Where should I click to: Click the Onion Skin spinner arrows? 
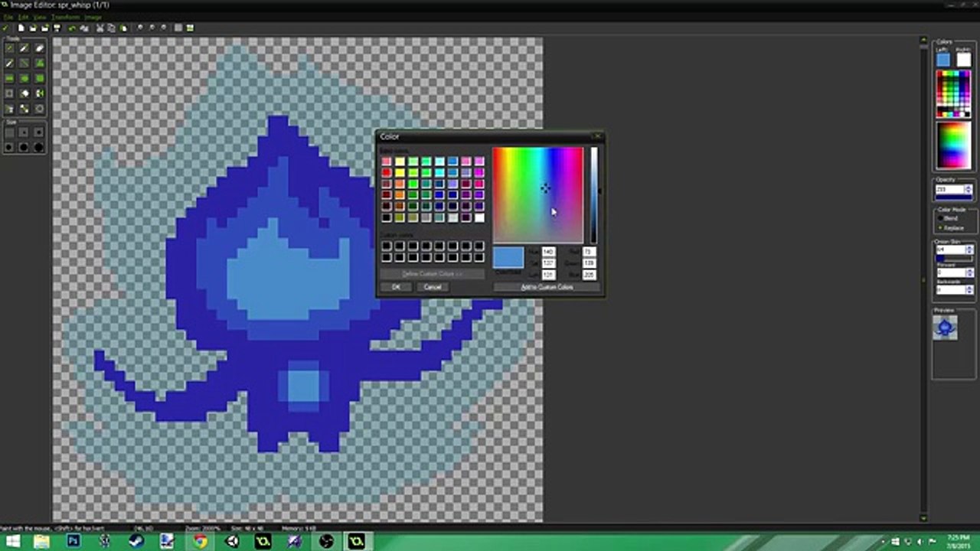pyautogui.click(x=968, y=249)
